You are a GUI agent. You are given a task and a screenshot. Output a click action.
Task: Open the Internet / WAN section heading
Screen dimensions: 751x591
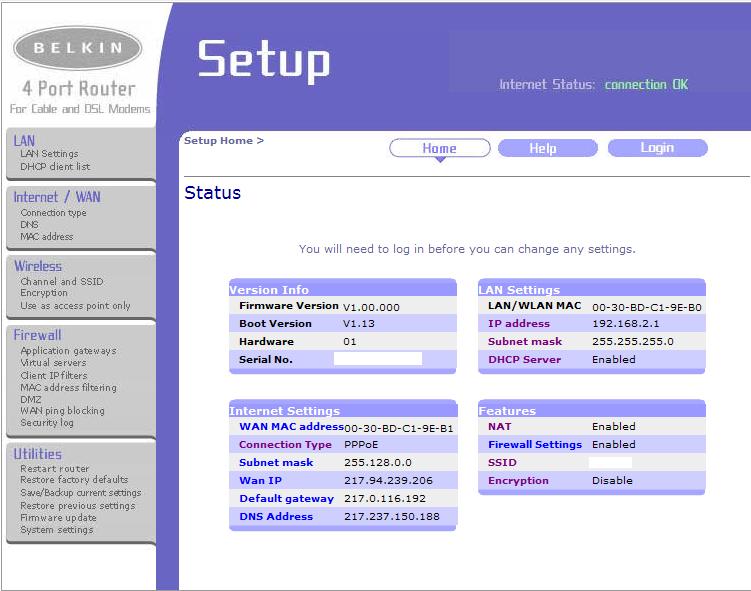(57, 197)
